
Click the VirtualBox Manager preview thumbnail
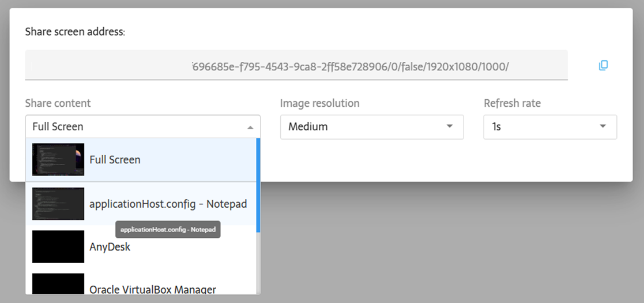[x=58, y=285]
